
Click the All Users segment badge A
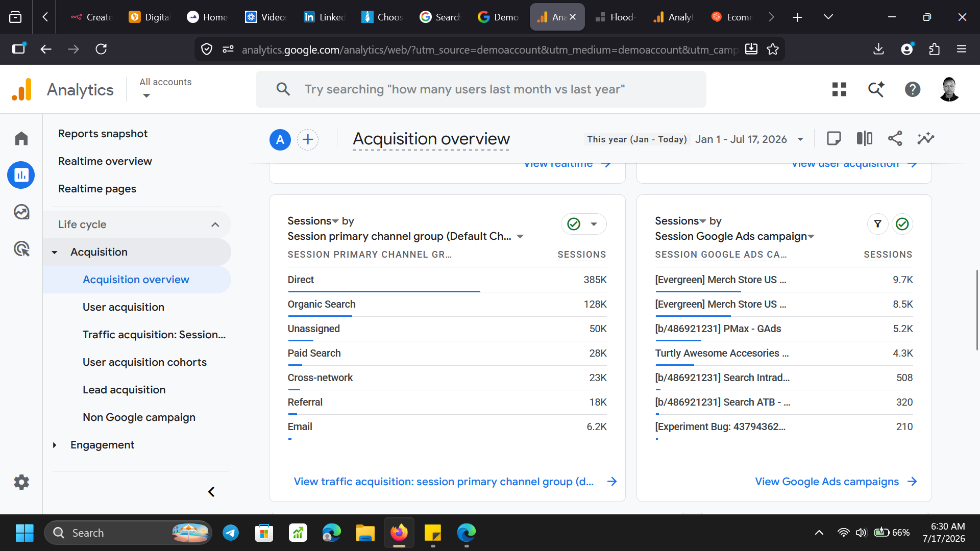280,139
